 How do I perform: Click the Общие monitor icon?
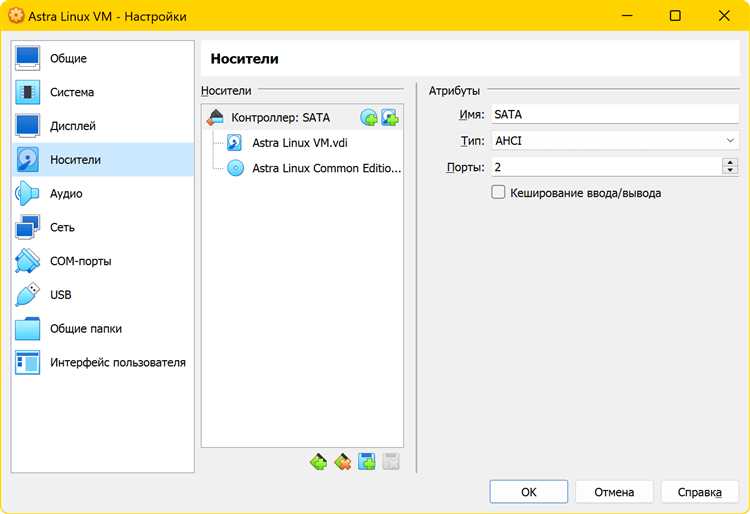[27, 58]
